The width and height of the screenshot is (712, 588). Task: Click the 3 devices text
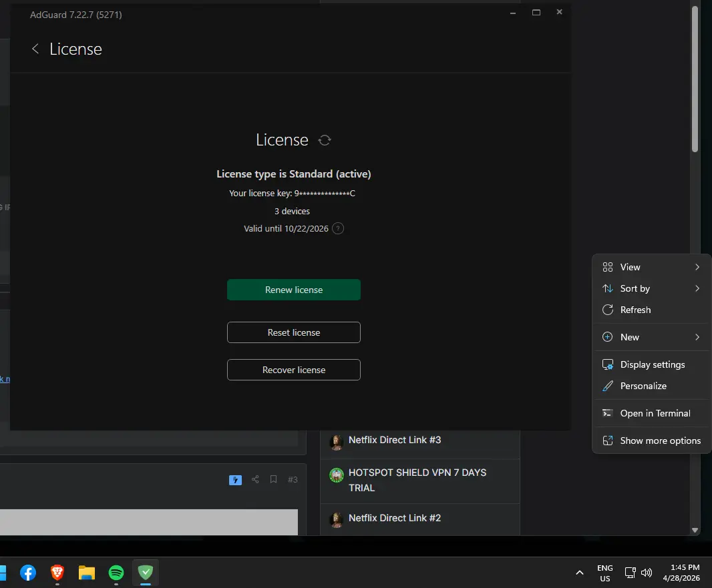(292, 212)
